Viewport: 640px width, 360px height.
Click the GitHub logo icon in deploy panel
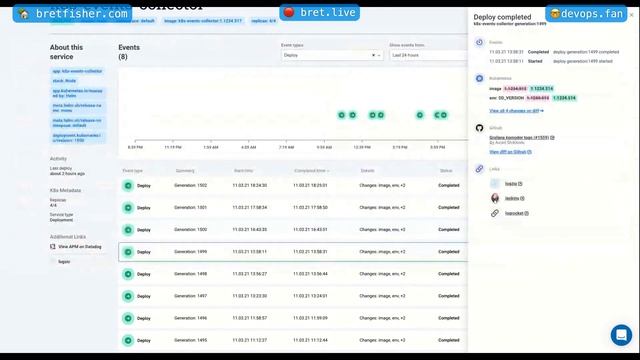point(480,128)
